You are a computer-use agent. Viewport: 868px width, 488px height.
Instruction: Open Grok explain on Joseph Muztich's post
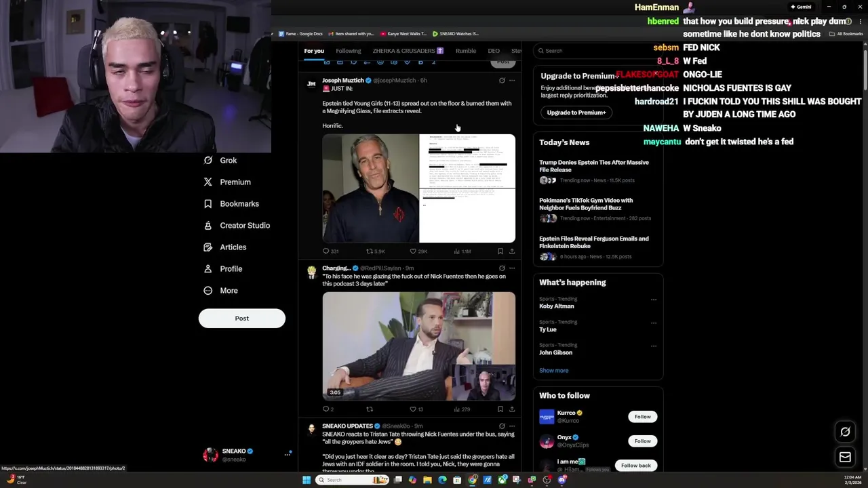point(502,81)
